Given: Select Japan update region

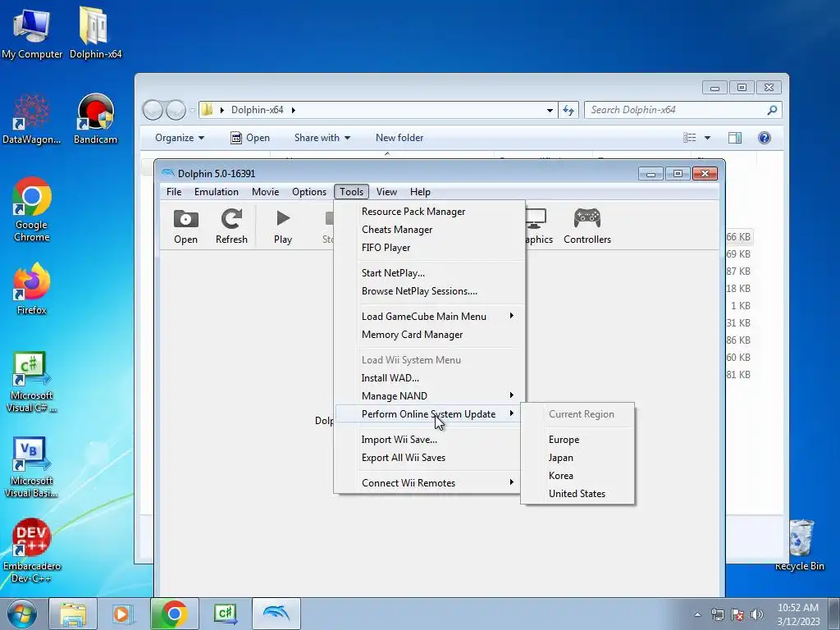Looking at the screenshot, I should 577,458.
